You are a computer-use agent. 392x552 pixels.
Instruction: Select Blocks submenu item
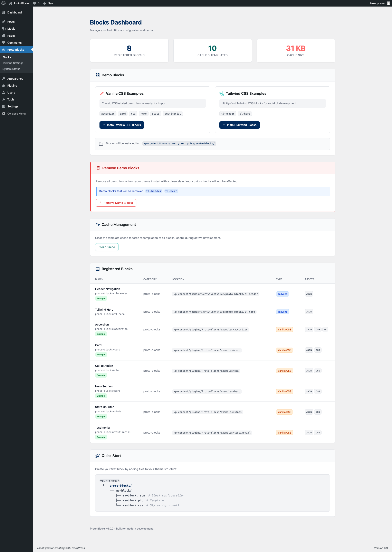tap(7, 57)
